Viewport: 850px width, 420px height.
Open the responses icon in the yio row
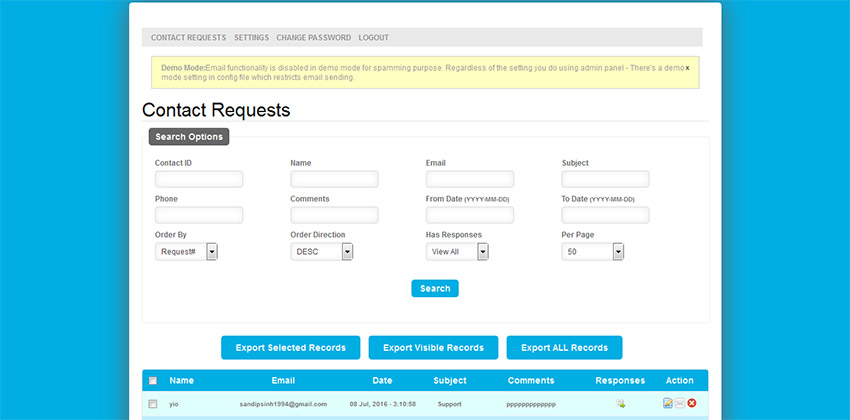pos(620,404)
